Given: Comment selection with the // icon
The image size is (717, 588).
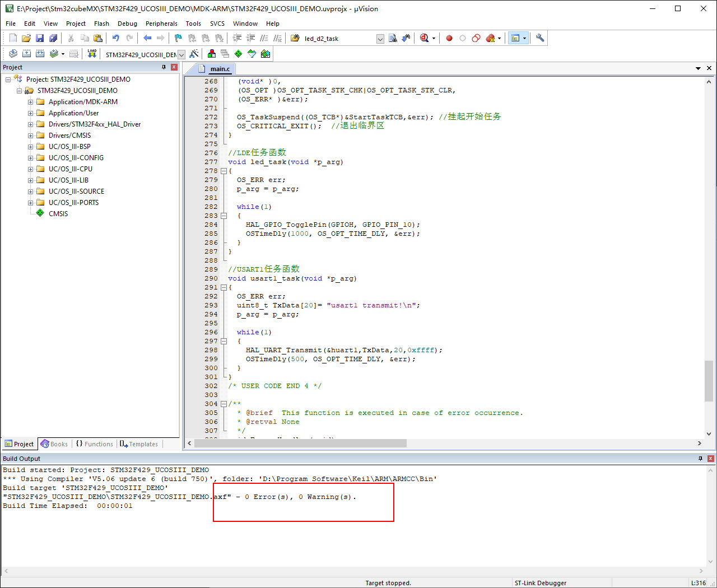Looking at the screenshot, I should (264, 38).
